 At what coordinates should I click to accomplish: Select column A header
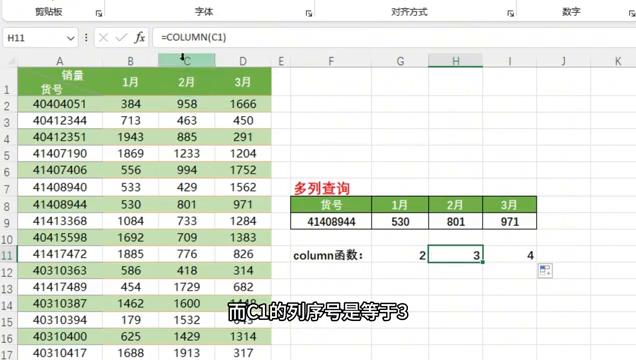tap(60, 61)
